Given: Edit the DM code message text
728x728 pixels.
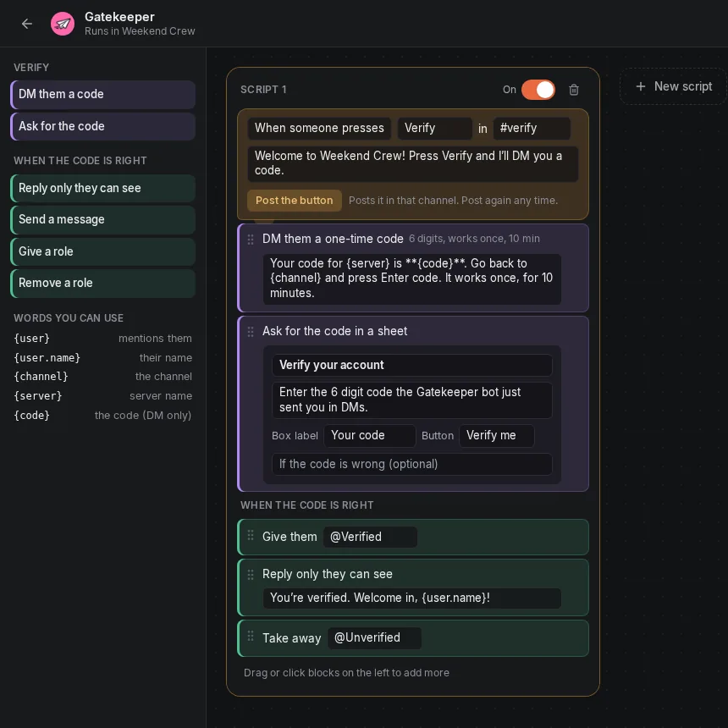Looking at the screenshot, I should pyautogui.click(x=411, y=279).
